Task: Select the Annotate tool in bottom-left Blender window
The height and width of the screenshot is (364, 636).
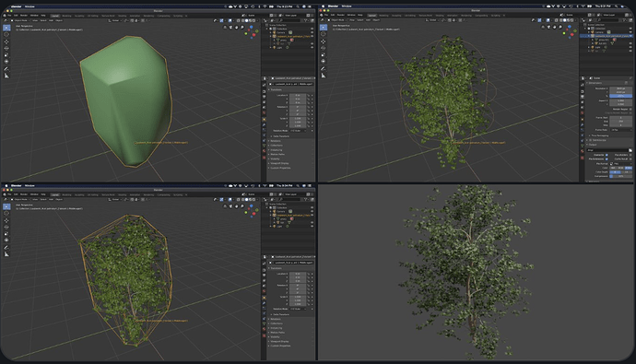Action: (x=6, y=247)
